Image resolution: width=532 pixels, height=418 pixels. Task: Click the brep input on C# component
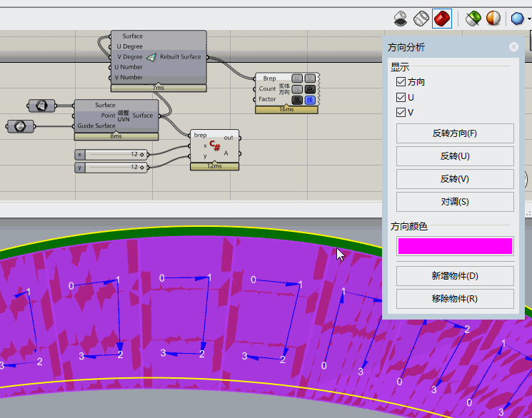[x=200, y=136]
